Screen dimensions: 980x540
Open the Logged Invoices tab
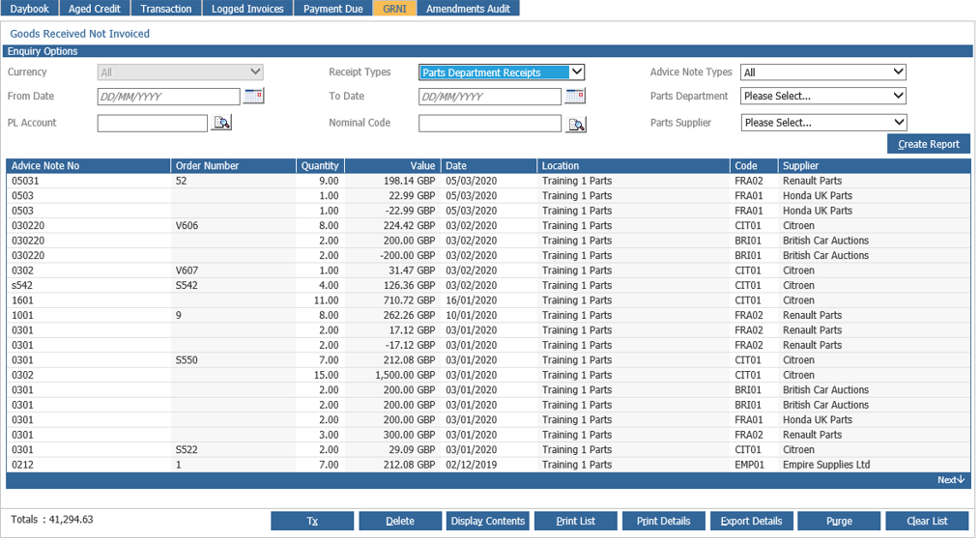coord(247,8)
